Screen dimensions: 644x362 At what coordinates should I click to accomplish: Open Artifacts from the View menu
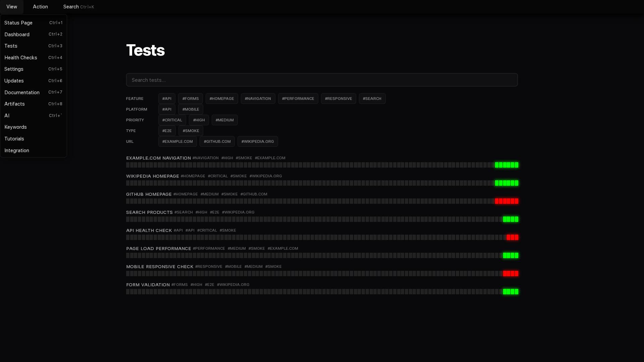coord(14,104)
